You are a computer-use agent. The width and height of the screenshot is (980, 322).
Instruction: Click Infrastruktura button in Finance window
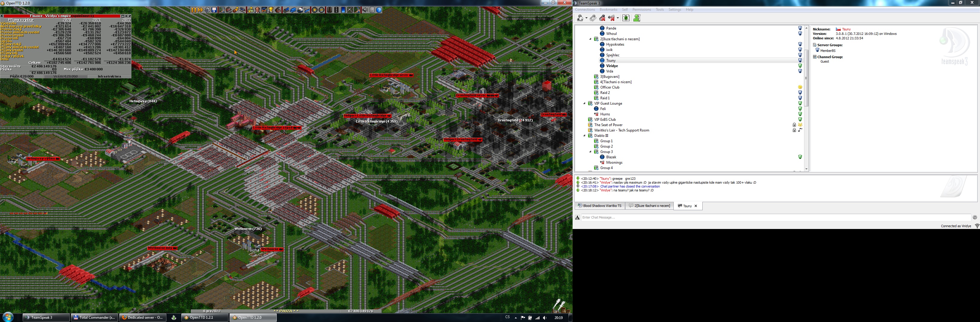109,76
